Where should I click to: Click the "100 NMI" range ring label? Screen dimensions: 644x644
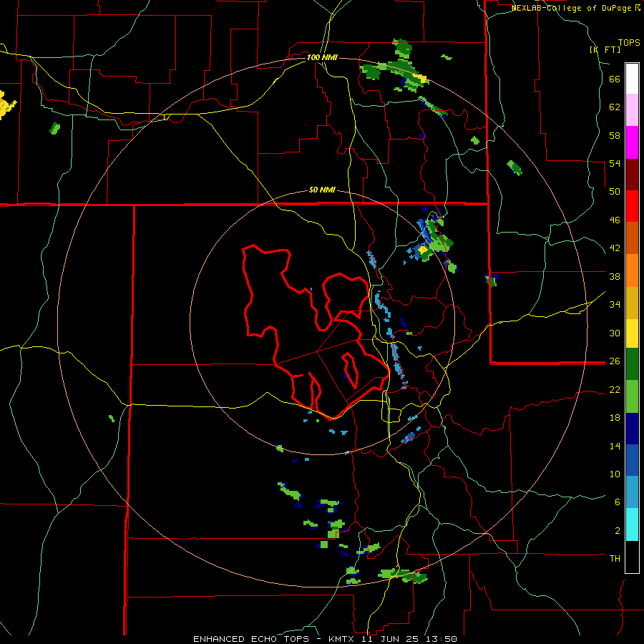click(322, 57)
